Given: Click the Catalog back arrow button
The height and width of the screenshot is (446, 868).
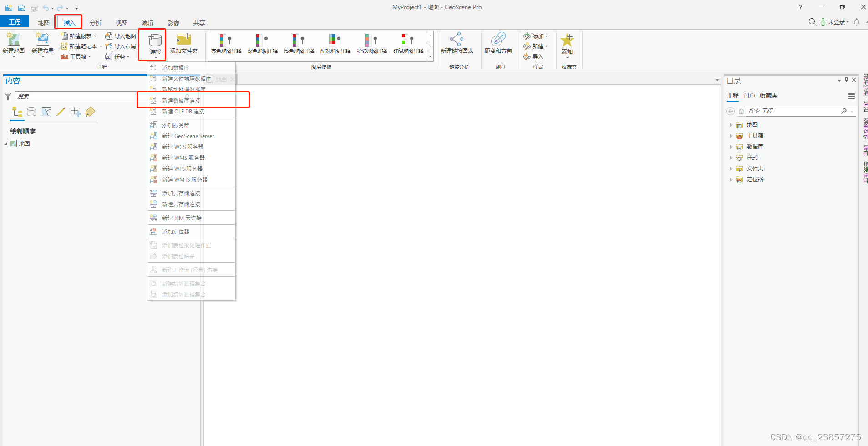Looking at the screenshot, I should [731, 111].
